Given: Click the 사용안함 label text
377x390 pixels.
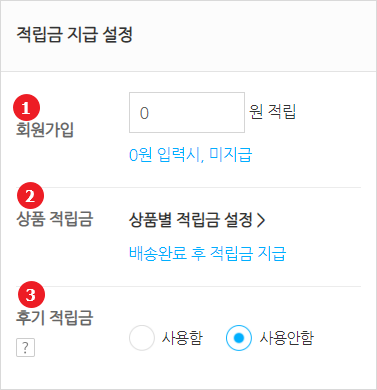Looking at the screenshot, I should pyautogui.click(x=287, y=338).
